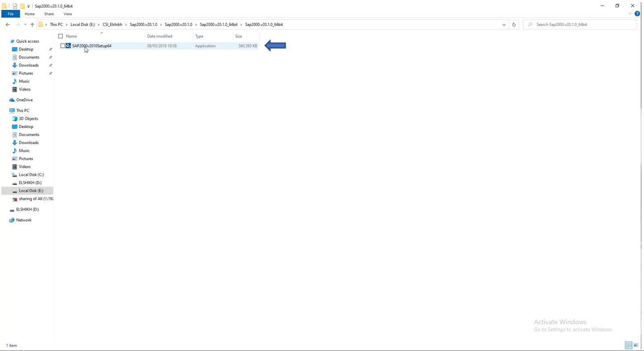Open Pictures under This PC
The image size is (644, 351).
tap(26, 159)
